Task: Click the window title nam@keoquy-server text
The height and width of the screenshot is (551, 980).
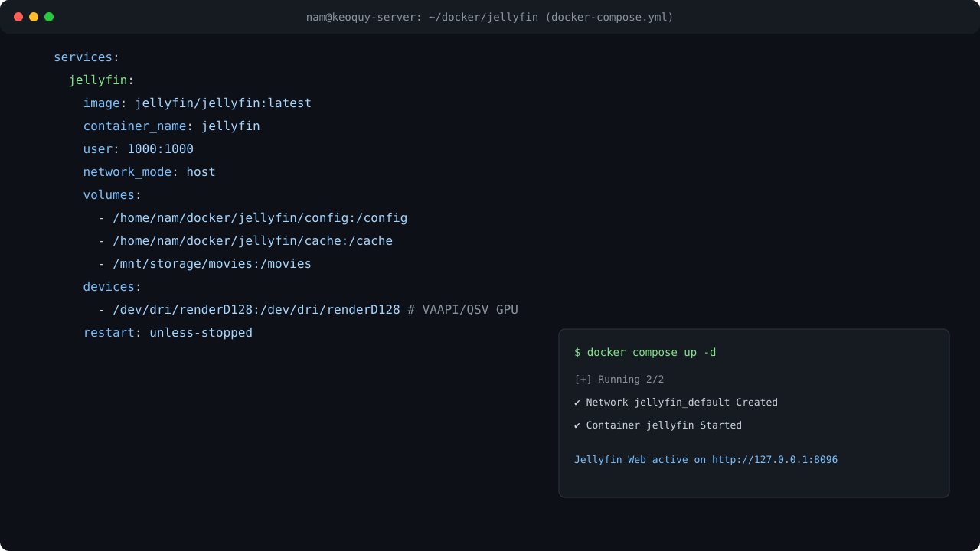Action: (x=490, y=17)
